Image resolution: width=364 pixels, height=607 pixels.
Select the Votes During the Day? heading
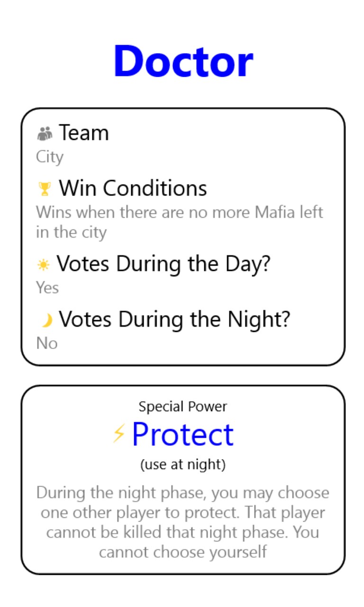[163, 264]
